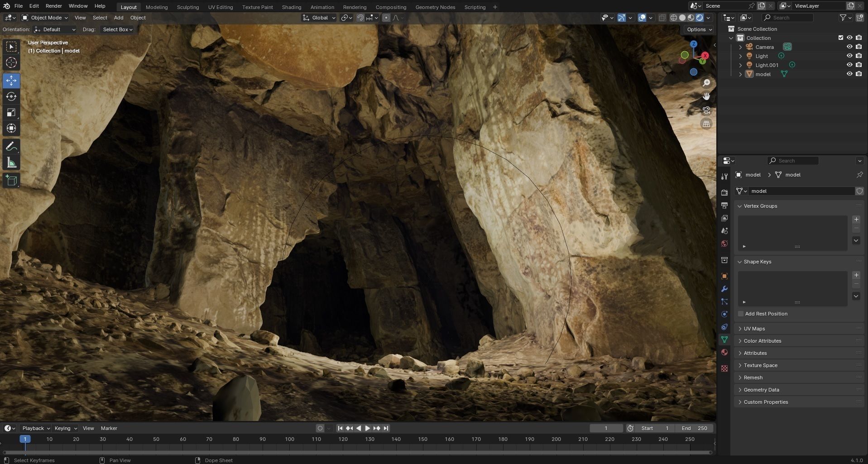The width and height of the screenshot is (868, 464).
Task: Select the Measure tool
Action: click(x=11, y=163)
